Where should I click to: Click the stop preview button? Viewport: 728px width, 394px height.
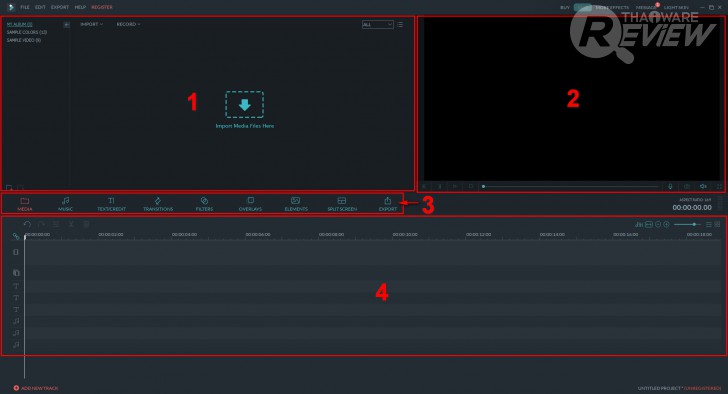tap(471, 186)
